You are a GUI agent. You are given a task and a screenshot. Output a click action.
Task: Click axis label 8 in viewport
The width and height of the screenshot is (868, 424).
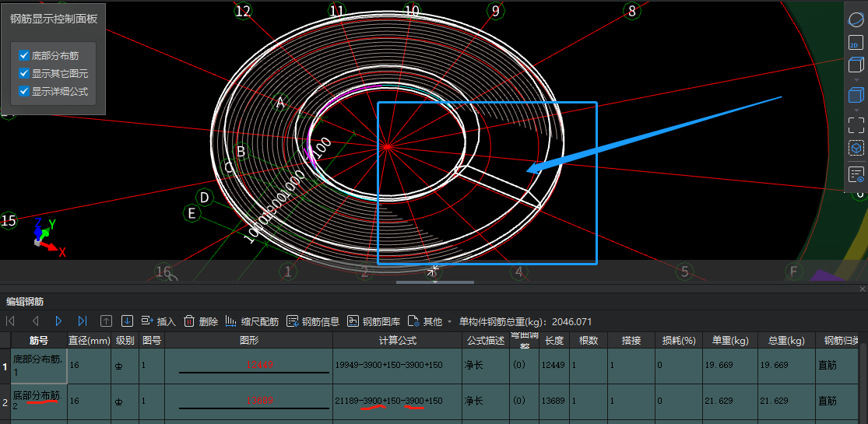(631, 10)
